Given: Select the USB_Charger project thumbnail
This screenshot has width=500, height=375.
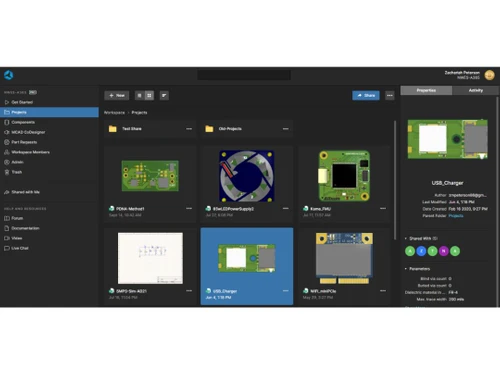Looking at the screenshot, I should pos(247,258).
